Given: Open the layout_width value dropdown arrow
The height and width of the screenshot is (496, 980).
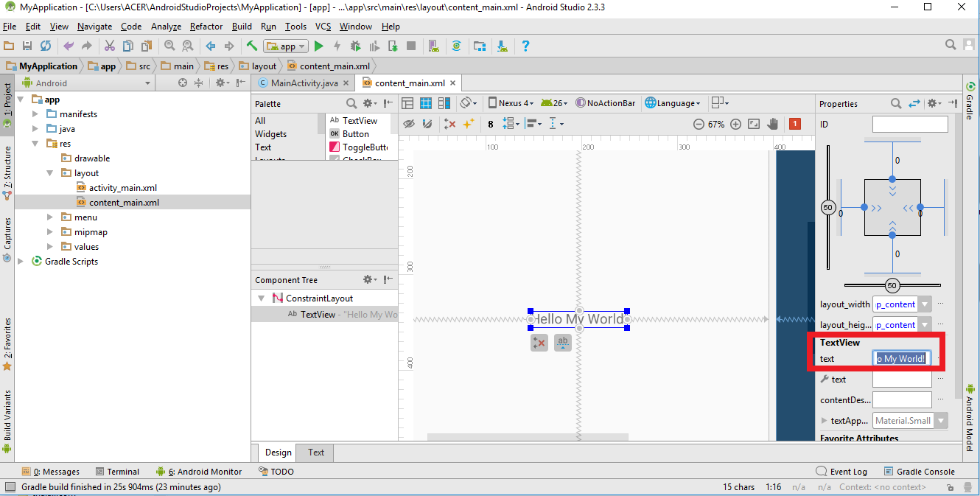Looking at the screenshot, I should [x=925, y=304].
